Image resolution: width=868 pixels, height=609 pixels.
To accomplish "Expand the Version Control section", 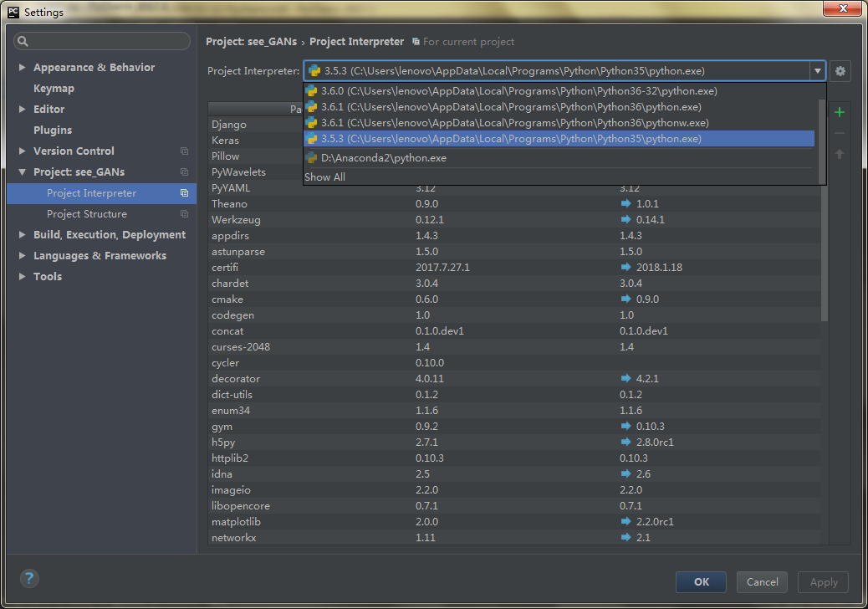I will 22,151.
